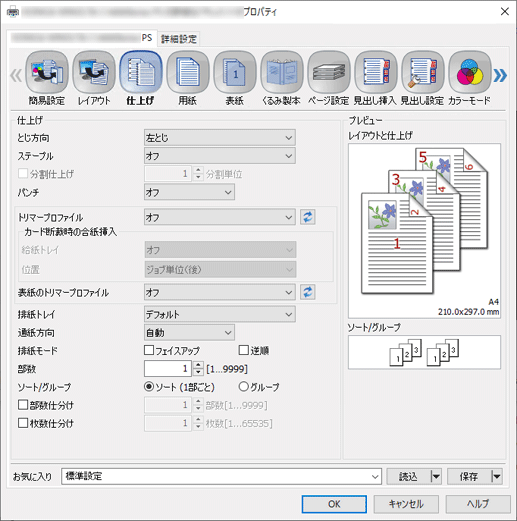
Task: Open the 通紙方向 dropdown
Action: (189, 333)
